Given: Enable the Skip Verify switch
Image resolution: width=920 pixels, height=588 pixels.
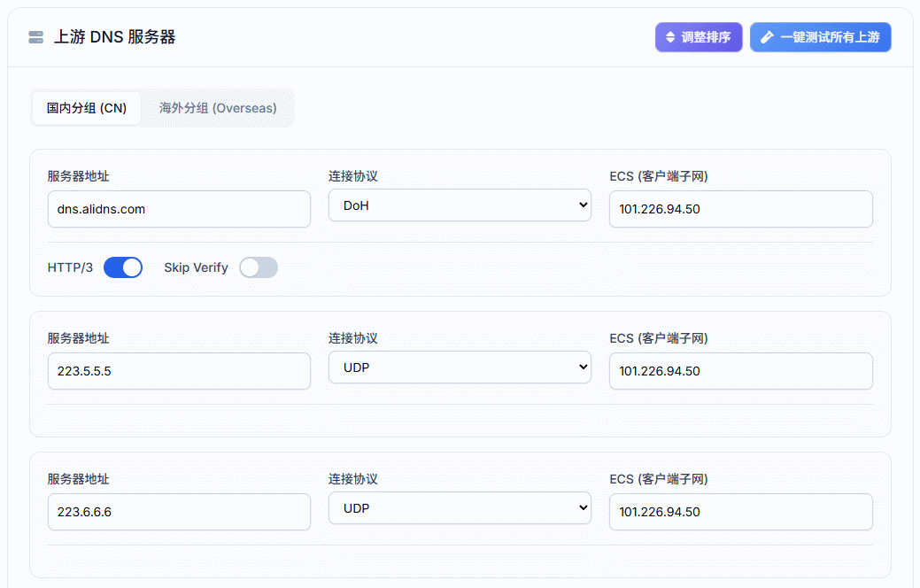Looking at the screenshot, I should [258, 267].
